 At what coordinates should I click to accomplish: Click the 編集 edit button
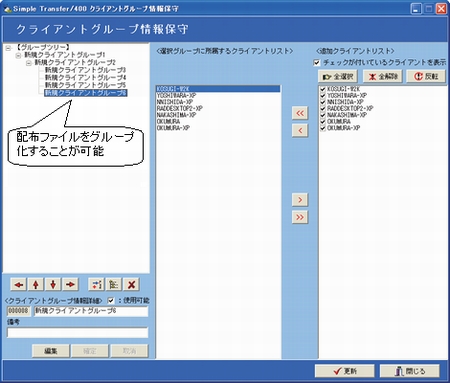tap(51, 351)
